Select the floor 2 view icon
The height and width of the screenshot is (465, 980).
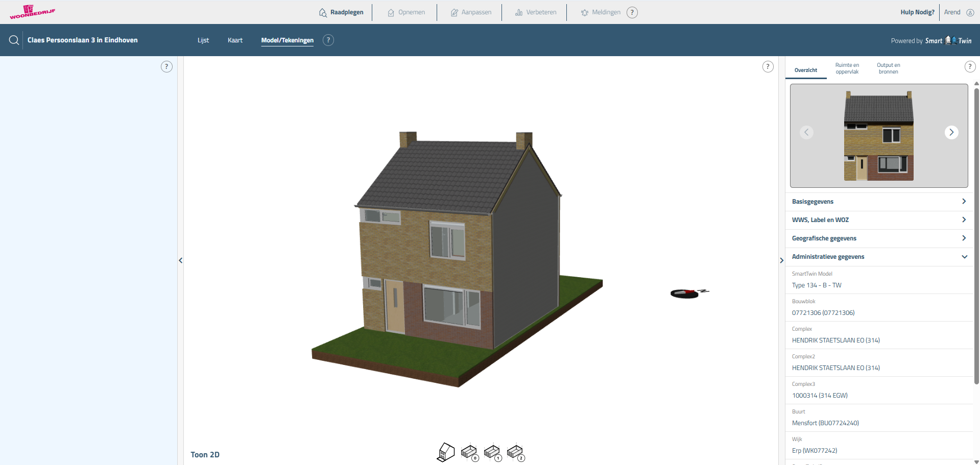click(515, 452)
